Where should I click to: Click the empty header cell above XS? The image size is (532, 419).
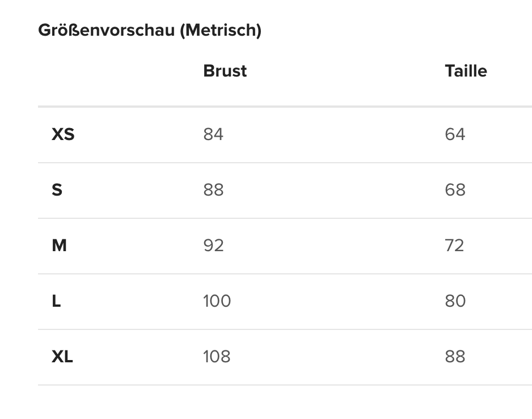pyautogui.click(x=113, y=71)
